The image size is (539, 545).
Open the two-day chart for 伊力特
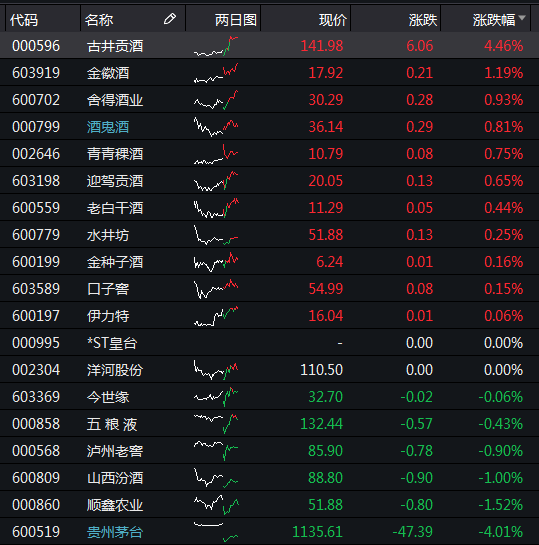216,316
